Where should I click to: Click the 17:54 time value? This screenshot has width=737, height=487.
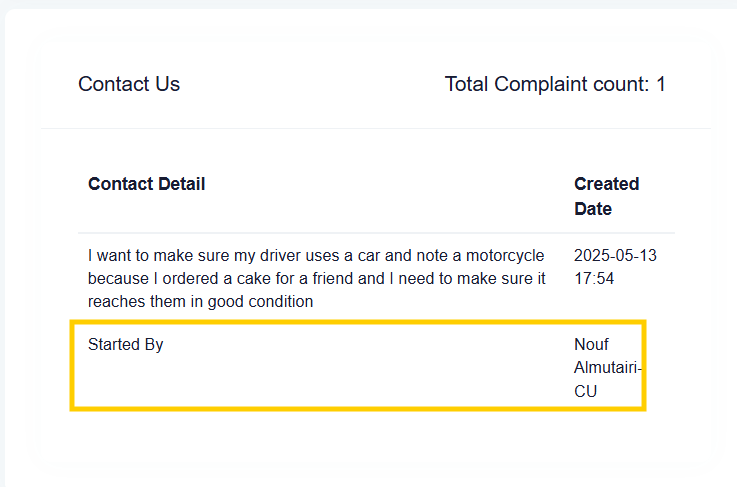(x=594, y=278)
